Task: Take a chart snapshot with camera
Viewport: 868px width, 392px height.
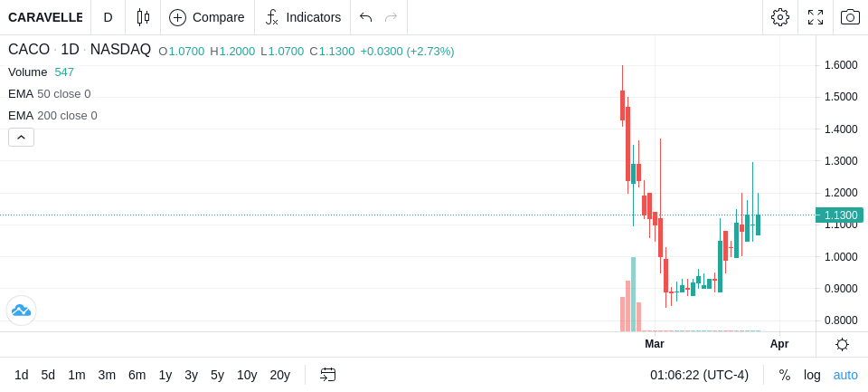Action: (850, 17)
